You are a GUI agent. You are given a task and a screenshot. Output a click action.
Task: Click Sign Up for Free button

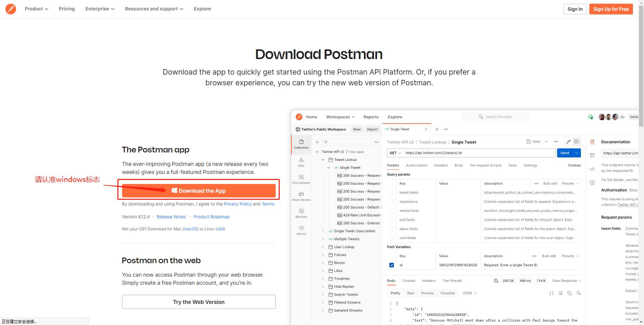click(x=611, y=9)
